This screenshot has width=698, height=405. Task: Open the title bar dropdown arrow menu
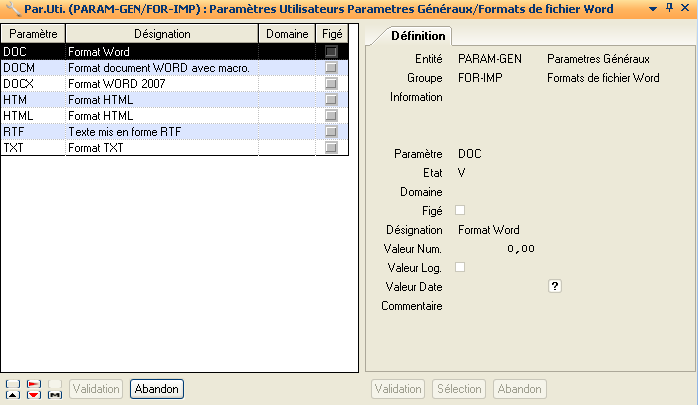click(653, 8)
